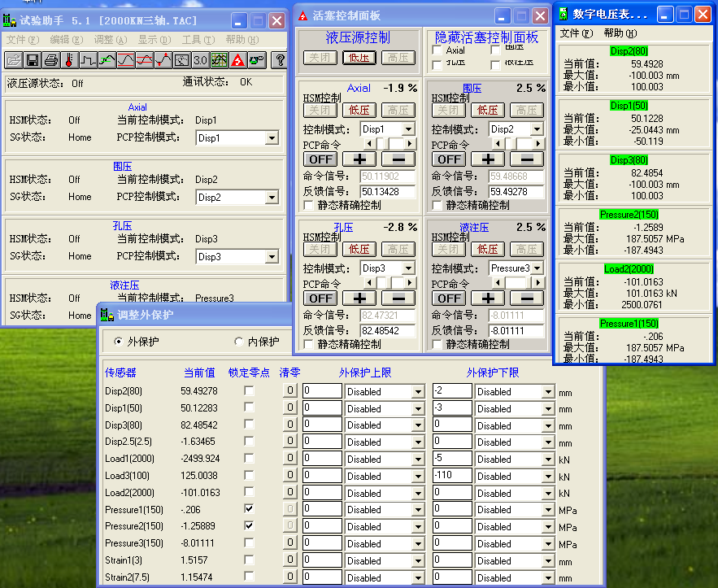
Task: Click the 外保护上限 input field for Disp3(80)
Action: click(322, 424)
